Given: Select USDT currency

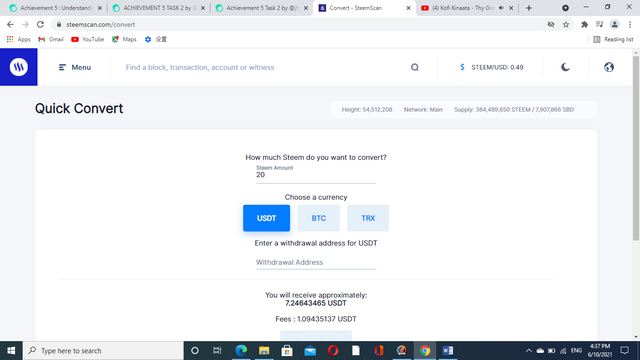Looking at the screenshot, I should click(267, 218).
